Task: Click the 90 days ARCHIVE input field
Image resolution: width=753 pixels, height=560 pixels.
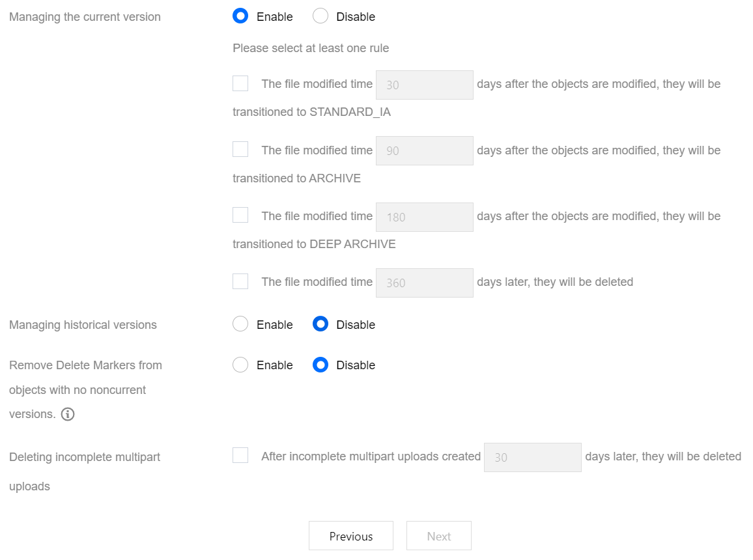Action: click(x=424, y=150)
